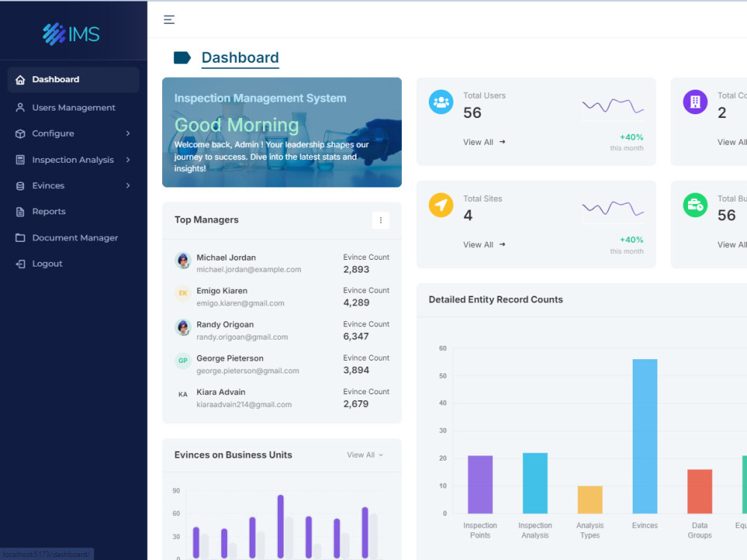
Task: Click the Users Management person icon
Action: (x=20, y=108)
